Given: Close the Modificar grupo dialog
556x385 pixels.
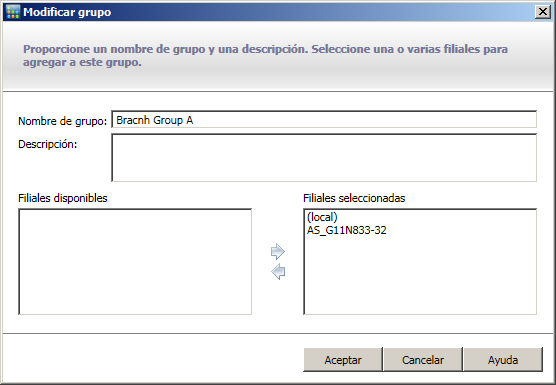Looking at the screenshot, I should pos(543,12).
